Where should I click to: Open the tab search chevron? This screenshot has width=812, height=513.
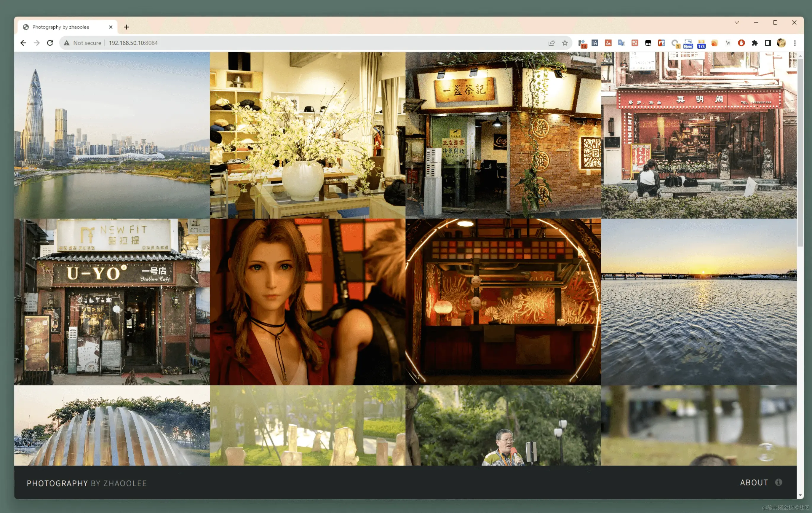(x=737, y=22)
